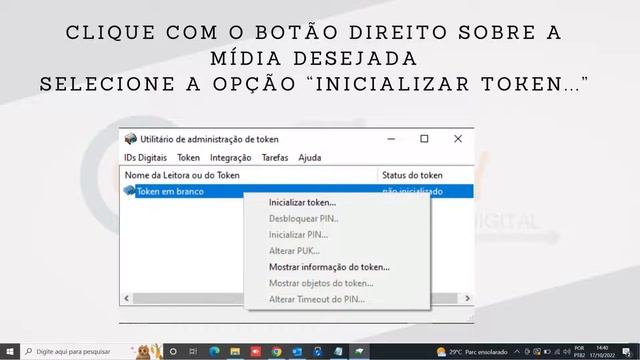Click the horizontal scrollbar right arrow

467,298
